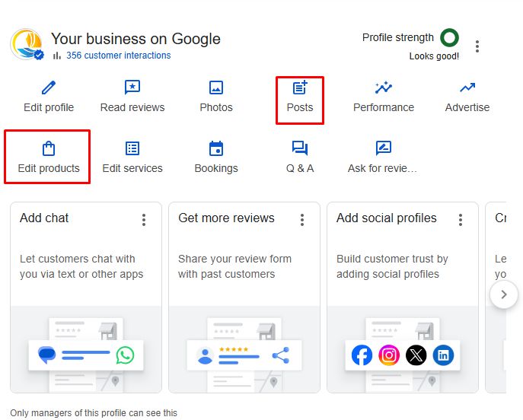Open Edit products shopping bag icon

pyautogui.click(x=49, y=148)
